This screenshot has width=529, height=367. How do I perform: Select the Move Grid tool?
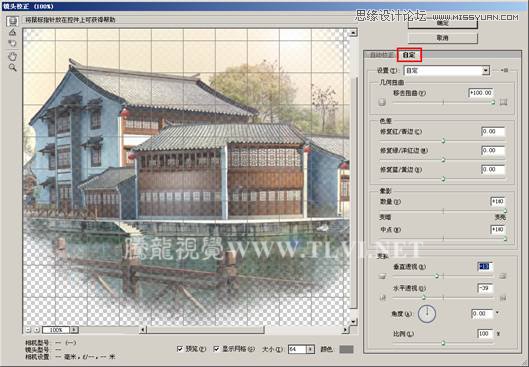[x=12, y=44]
